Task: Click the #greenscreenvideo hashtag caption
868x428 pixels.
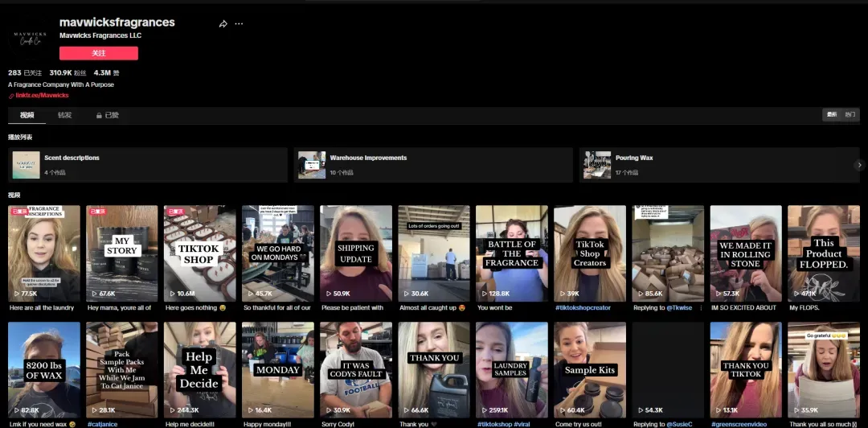Action: pos(739,425)
